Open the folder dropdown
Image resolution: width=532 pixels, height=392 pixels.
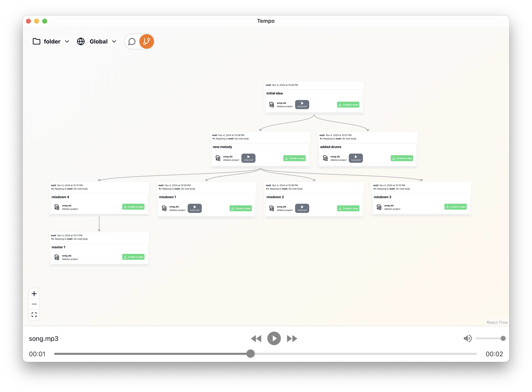point(51,41)
